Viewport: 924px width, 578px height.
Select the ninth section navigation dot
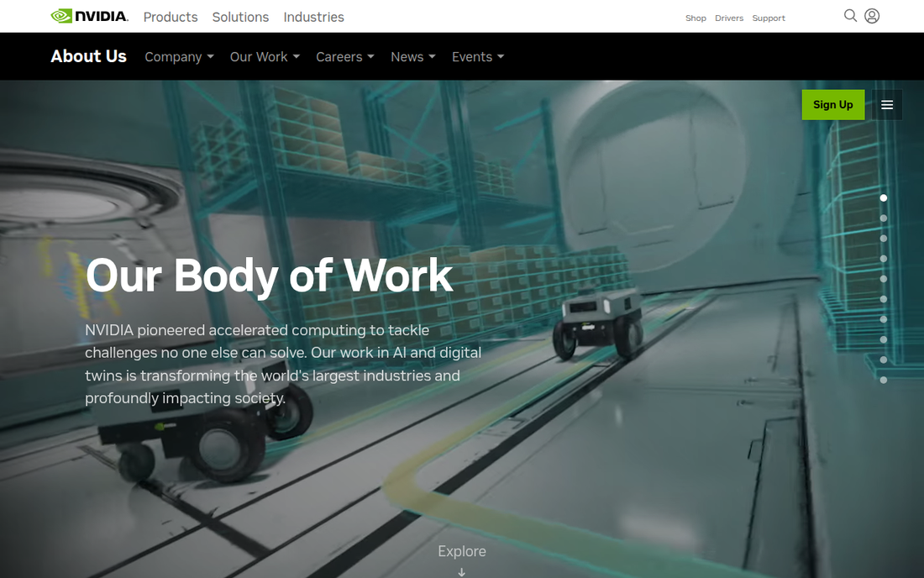tap(884, 360)
